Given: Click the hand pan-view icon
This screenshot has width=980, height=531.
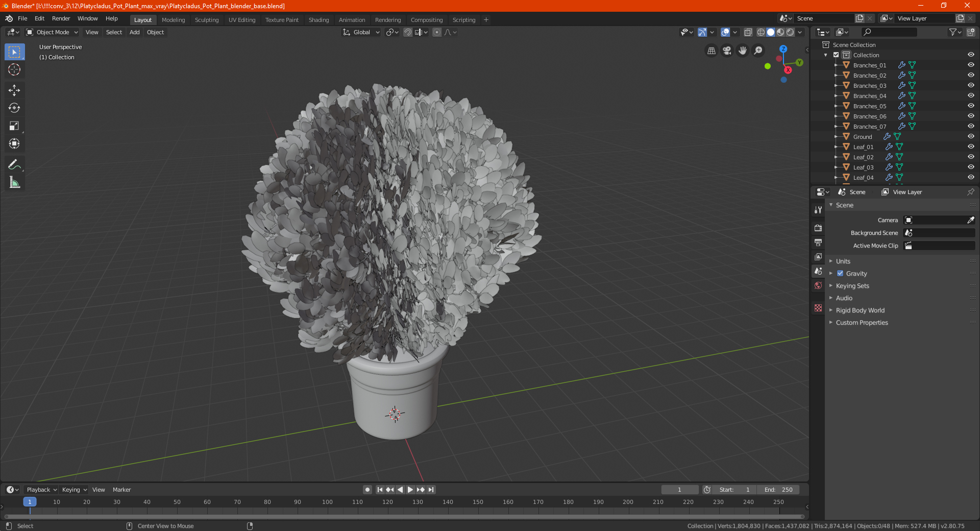Looking at the screenshot, I should pos(743,51).
